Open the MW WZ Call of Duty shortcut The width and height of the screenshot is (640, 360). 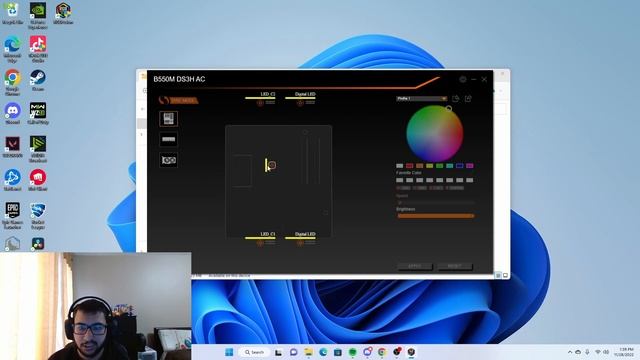(x=38, y=113)
